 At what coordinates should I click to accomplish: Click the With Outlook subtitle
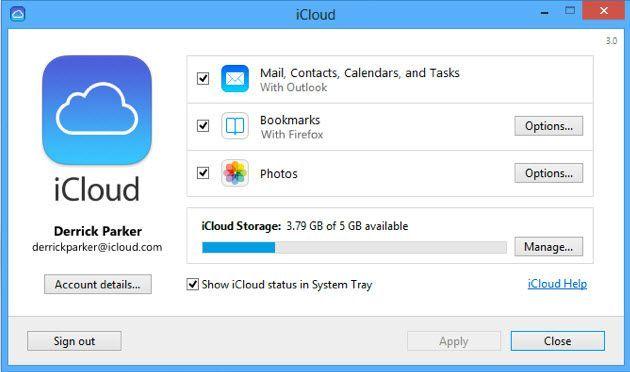click(293, 87)
